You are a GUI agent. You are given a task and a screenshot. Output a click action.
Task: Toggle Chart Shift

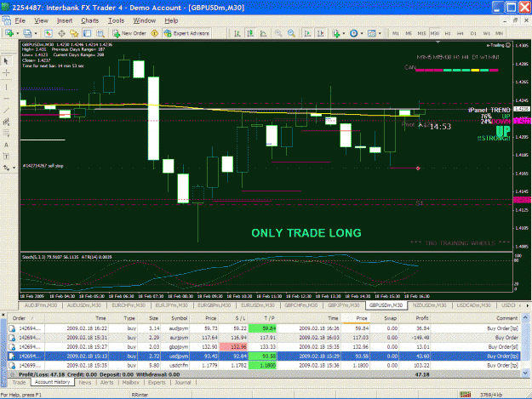click(x=320, y=33)
